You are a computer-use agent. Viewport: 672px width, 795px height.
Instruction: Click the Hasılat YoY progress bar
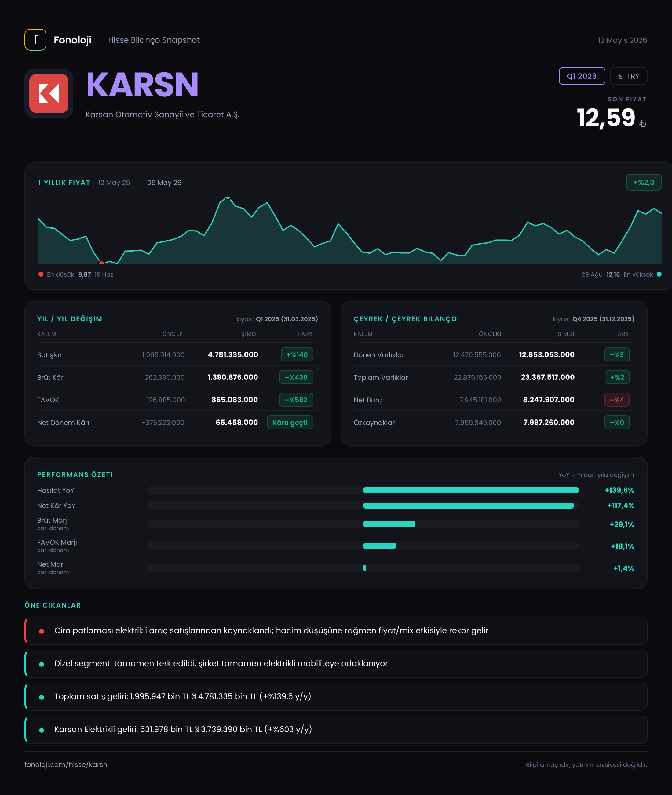click(363, 490)
